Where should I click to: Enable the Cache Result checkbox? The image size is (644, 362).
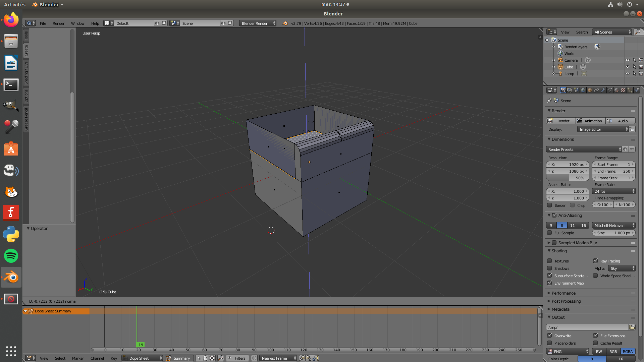595,343
